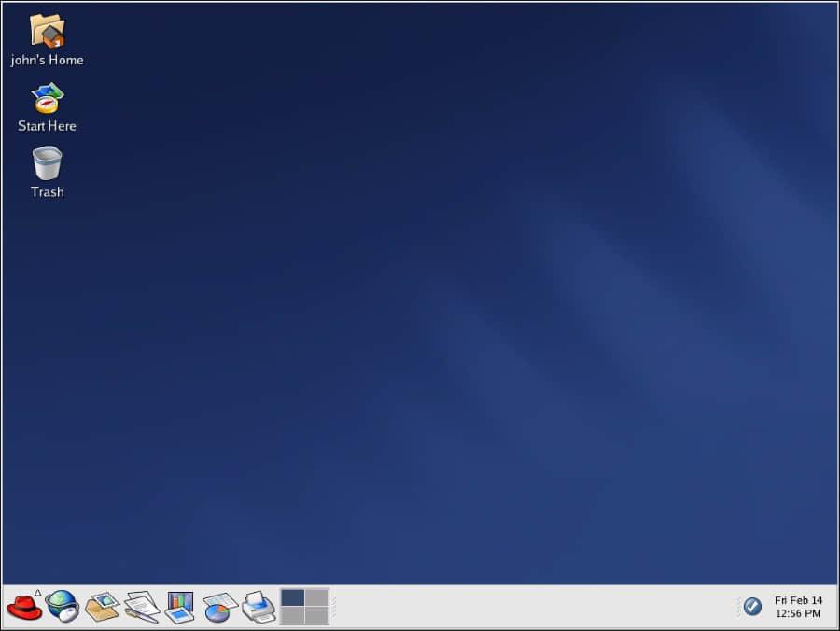
Task: Switch to the bottom-right workspace
Action: (x=316, y=615)
